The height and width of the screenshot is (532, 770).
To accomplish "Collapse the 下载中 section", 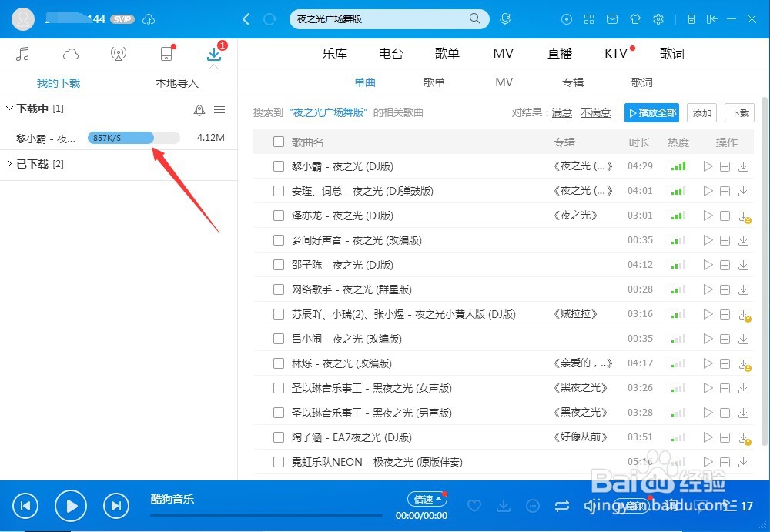I will click(x=8, y=109).
